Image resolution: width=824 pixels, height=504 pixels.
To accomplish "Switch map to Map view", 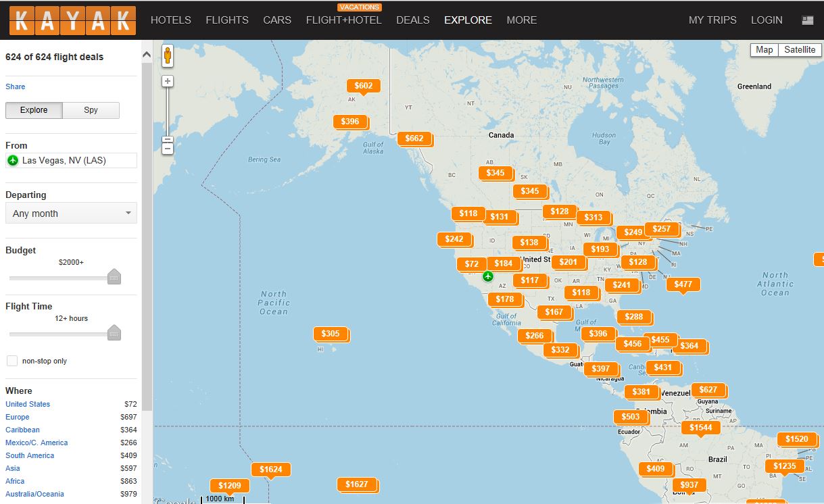I will coord(765,50).
